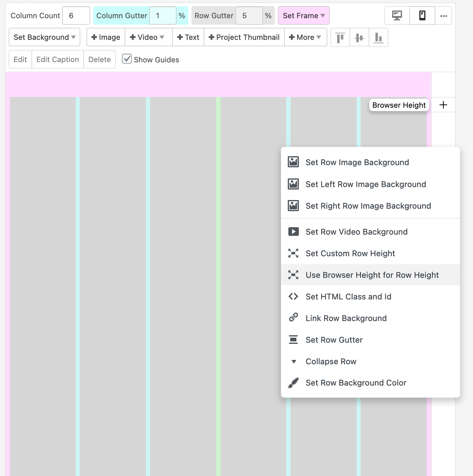Click the Column Count input field
473x476 pixels.
(76, 16)
